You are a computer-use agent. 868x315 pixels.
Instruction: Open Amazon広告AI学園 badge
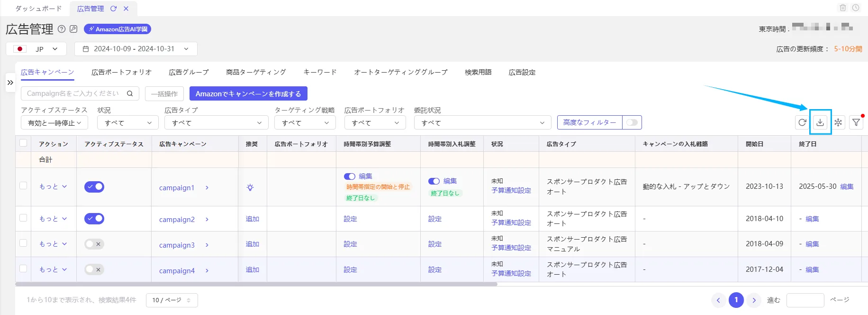point(118,29)
